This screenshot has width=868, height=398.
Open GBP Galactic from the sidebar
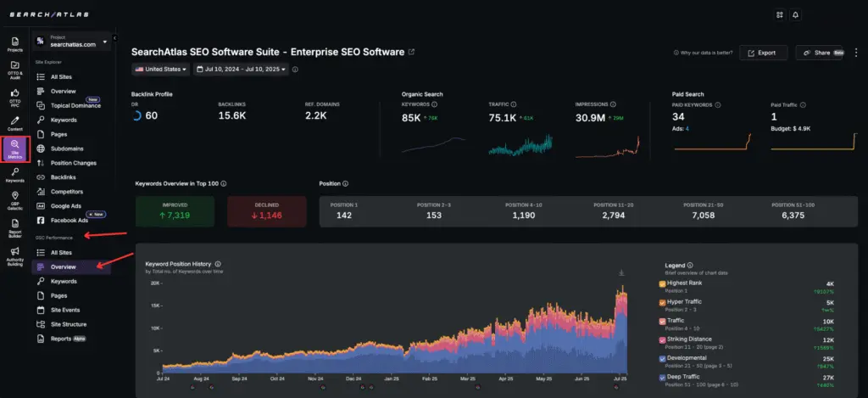[15, 199]
